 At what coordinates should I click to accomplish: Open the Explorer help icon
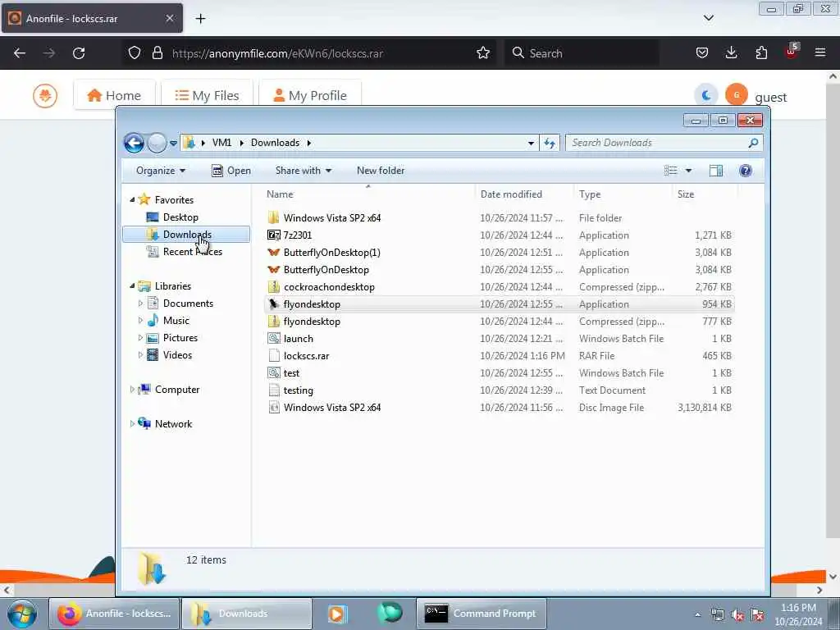tap(745, 171)
